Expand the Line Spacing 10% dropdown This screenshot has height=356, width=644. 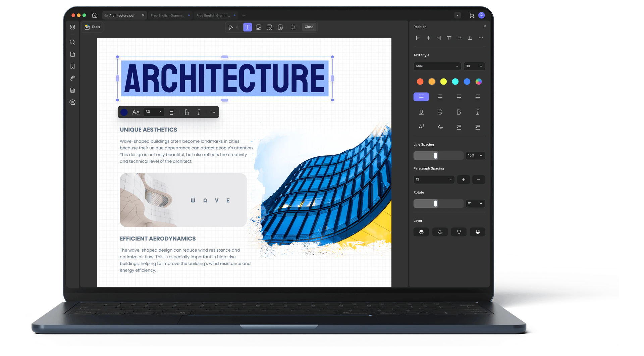[475, 155]
